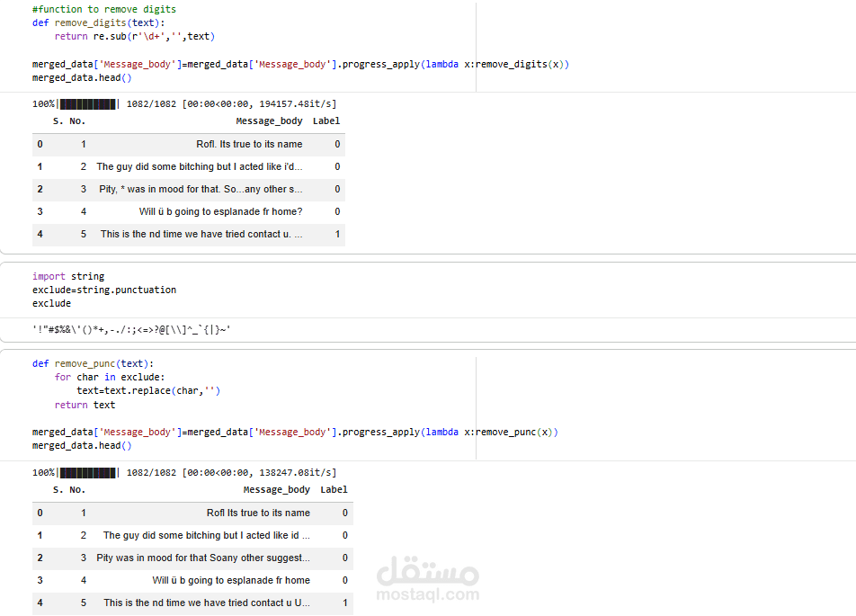Image resolution: width=856 pixels, height=616 pixels.
Task: Click the 'def remove_digits(text):' line
Action: coord(98,23)
